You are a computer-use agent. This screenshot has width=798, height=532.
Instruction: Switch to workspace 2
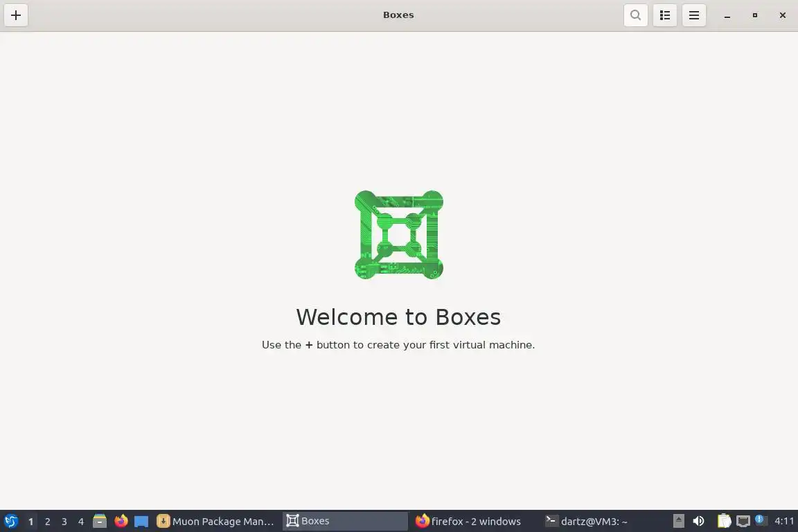click(47, 522)
